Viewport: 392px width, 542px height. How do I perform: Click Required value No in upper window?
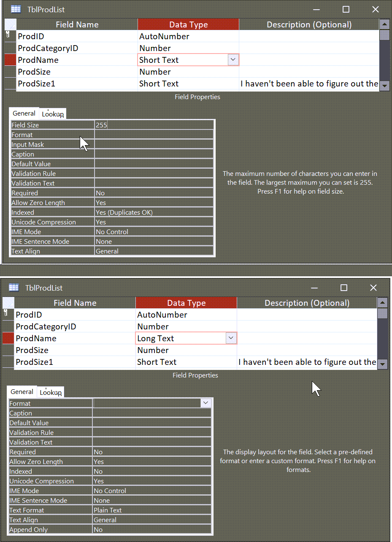(x=154, y=193)
